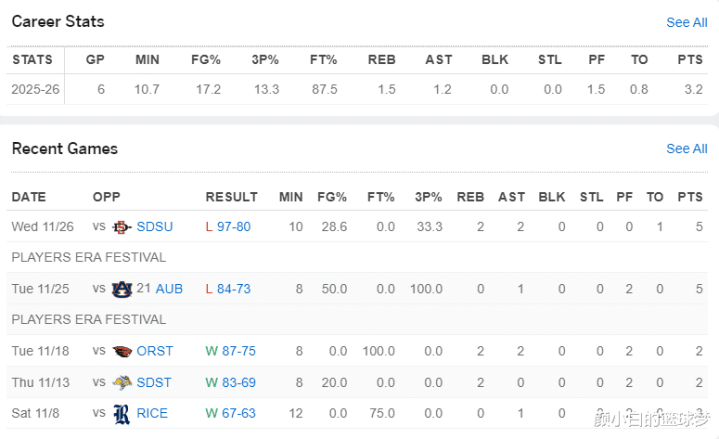Image resolution: width=719 pixels, height=439 pixels.
Task: View the 83-69 game result
Action: (237, 382)
